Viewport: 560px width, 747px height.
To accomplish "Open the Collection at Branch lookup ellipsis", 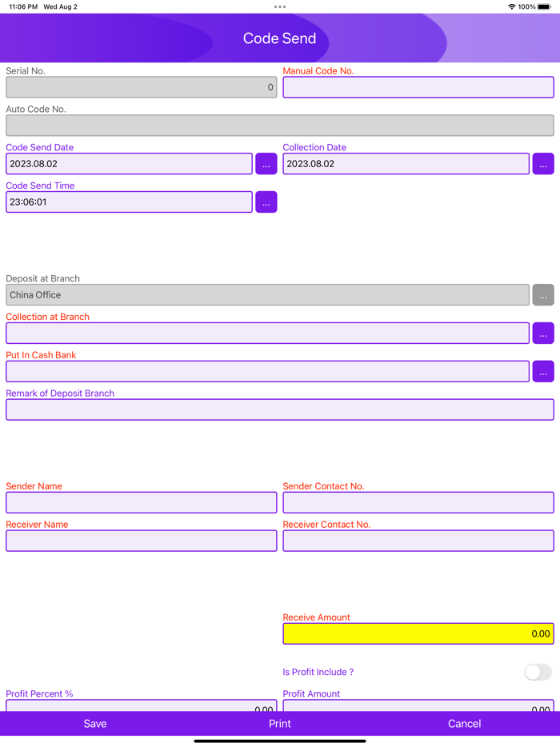I will (543, 333).
